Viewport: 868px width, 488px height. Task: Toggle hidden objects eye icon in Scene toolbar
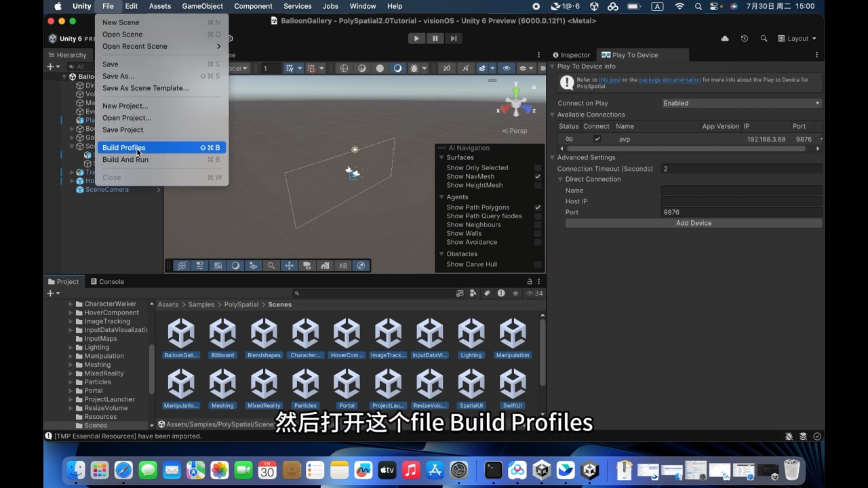pyautogui.click(x=507, y=68)
